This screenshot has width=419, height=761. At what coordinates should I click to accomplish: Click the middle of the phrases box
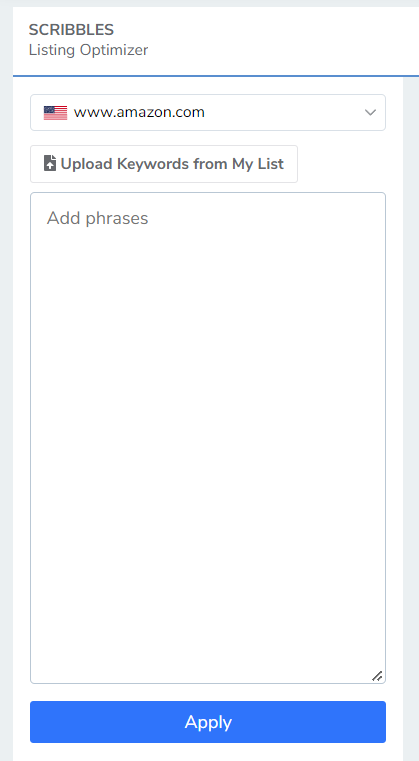pyautogui.click(x=208, y=438)
